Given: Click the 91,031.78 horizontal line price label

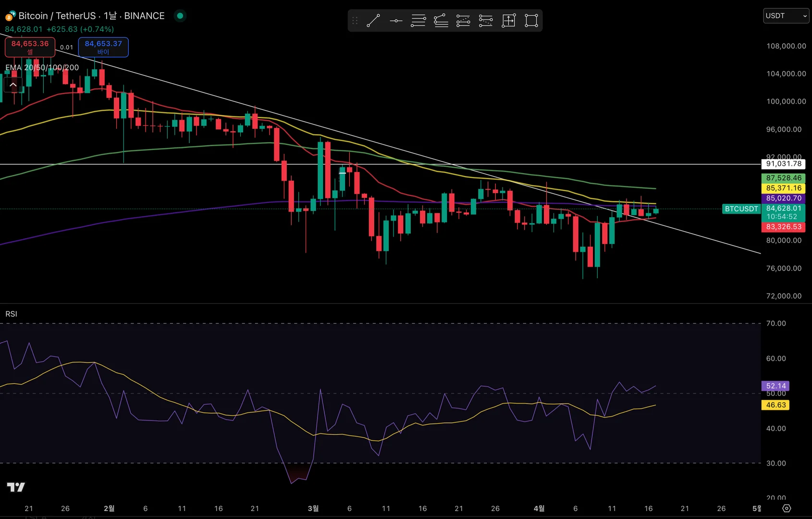Looking at the screenshot, I should point(784,164).
